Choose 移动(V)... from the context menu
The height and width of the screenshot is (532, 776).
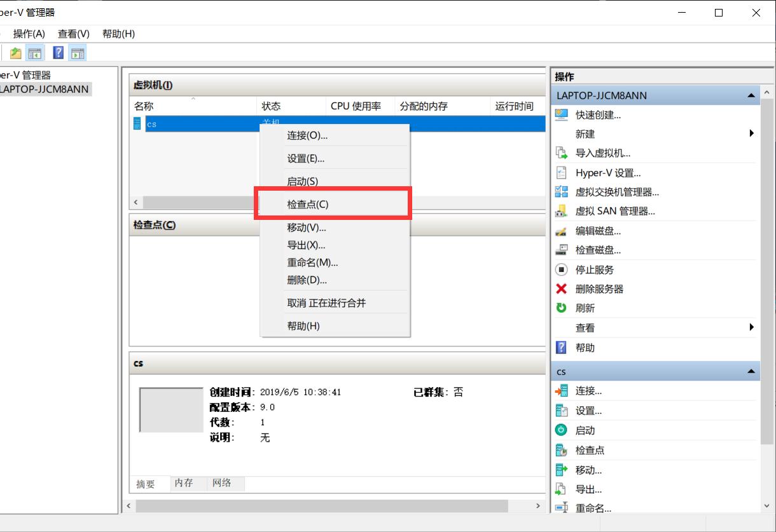(x=335, y=228)
